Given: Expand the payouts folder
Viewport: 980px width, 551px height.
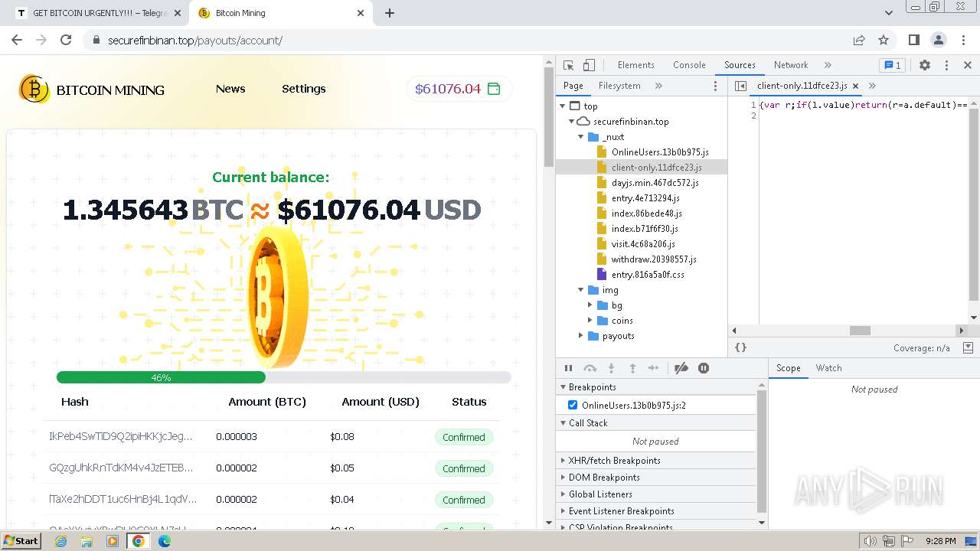Looking at the screenshot, I should [580, 336].
